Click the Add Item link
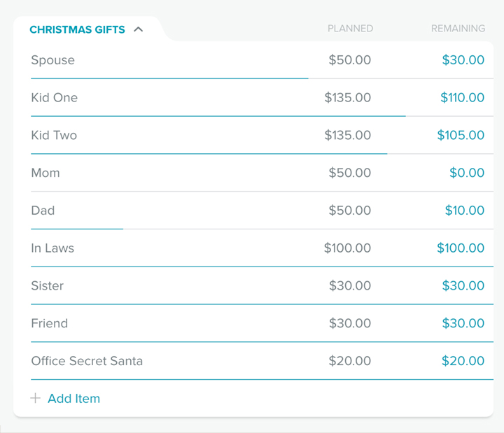 point(74,398)
